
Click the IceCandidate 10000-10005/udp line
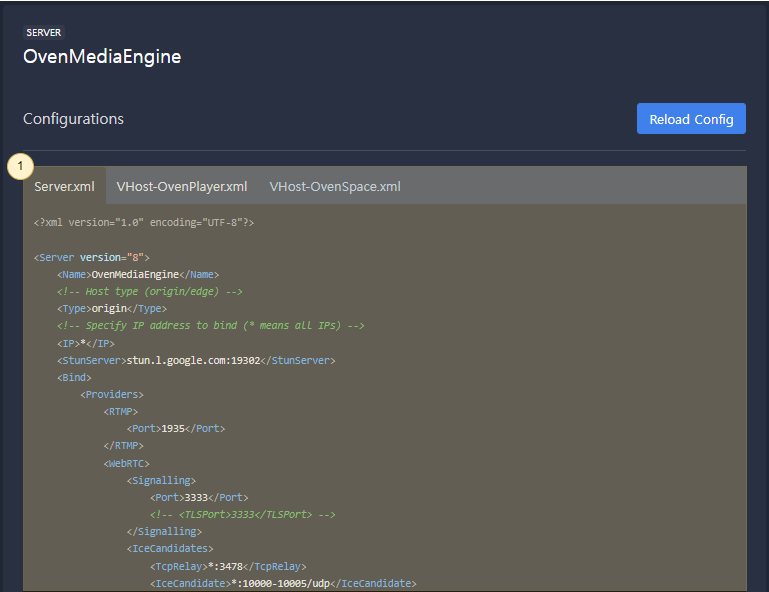click(283, 584)
